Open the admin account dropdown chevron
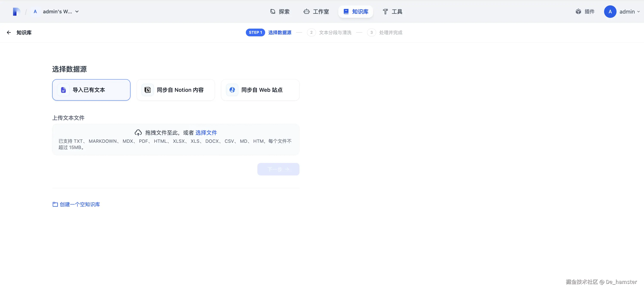The image size is (644, 292). (x=638, y=12)
